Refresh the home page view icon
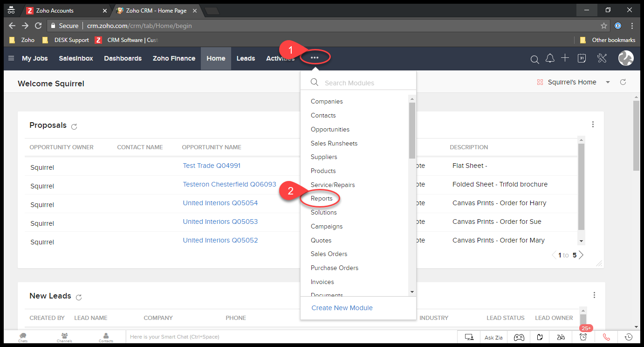This screenshot has height=347, width=644. pyautogui.click(x=623, y=82)
